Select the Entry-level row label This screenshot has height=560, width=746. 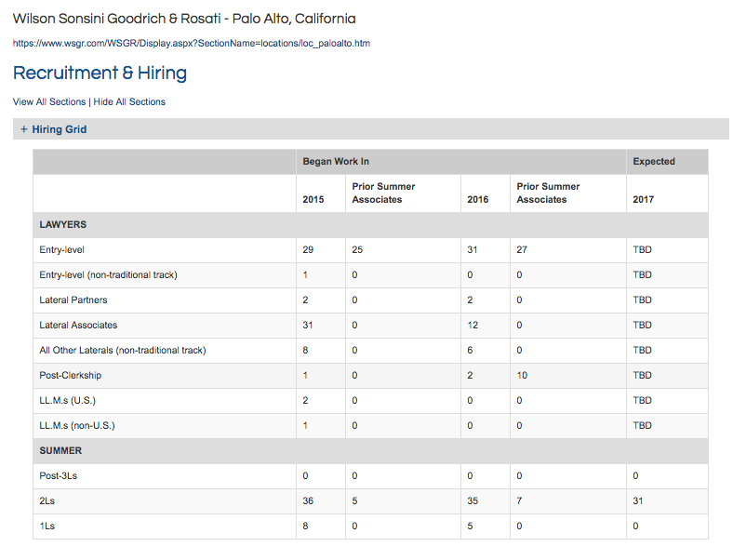click(x=61, y=250)
